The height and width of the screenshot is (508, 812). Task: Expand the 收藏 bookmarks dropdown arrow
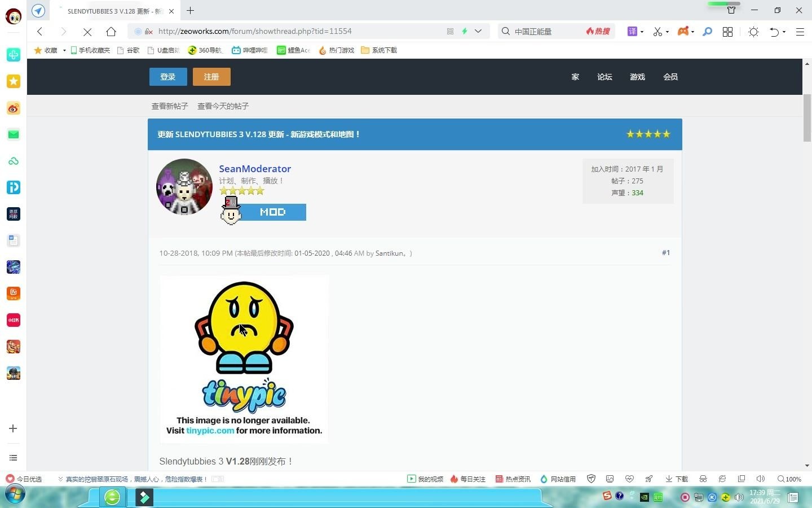(x=64, y=50)
